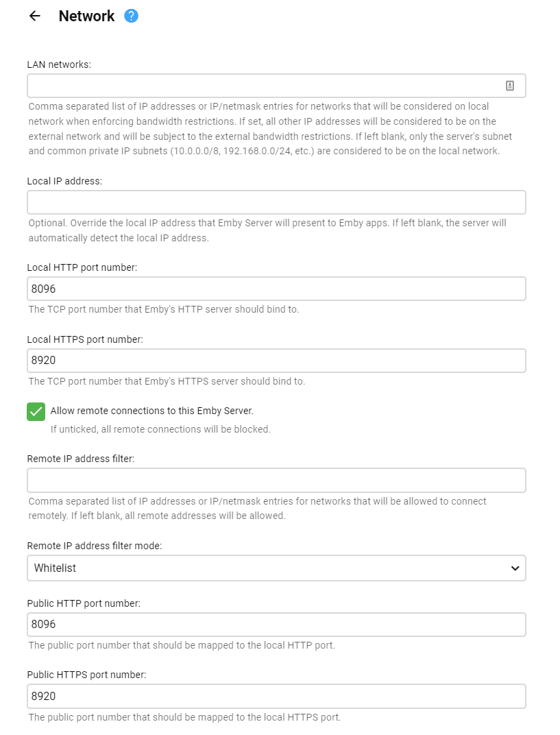This screenshot has width=560, height=735.
Task: Open the blue help question mark icon
Action: point(131,16)
